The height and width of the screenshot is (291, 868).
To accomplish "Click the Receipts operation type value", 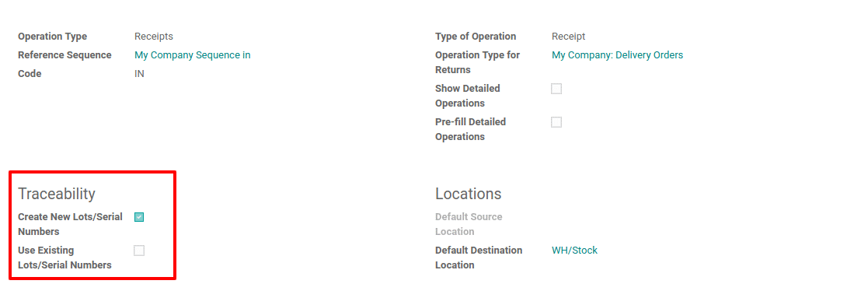I will click(154, 37).
